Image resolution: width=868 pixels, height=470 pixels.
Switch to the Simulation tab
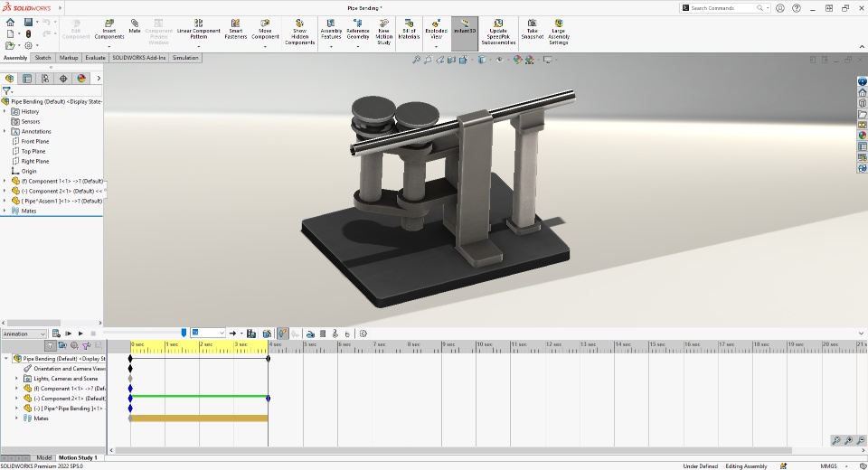point(185,58)
